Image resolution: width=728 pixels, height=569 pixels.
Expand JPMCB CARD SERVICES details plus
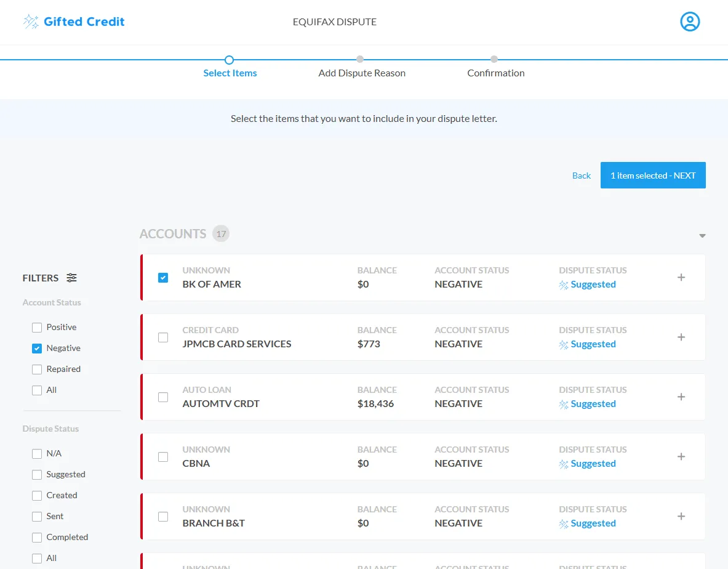point(681,337)
